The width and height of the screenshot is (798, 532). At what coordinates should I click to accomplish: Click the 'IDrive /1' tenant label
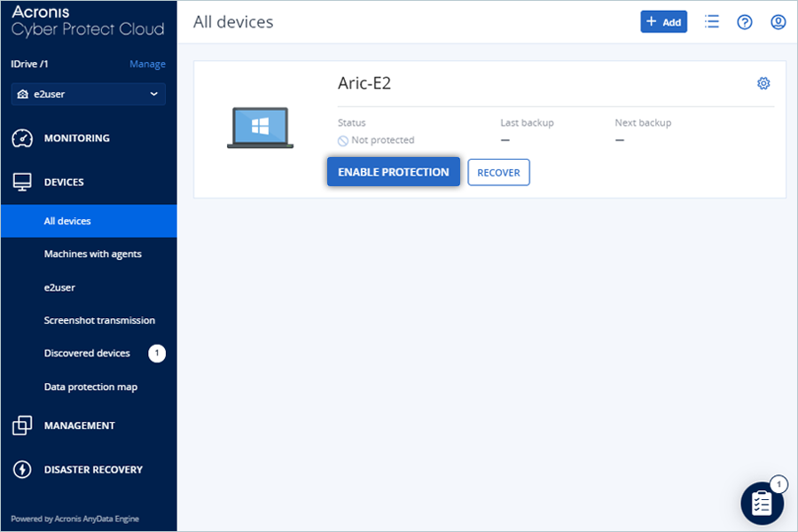click(29, 64)
